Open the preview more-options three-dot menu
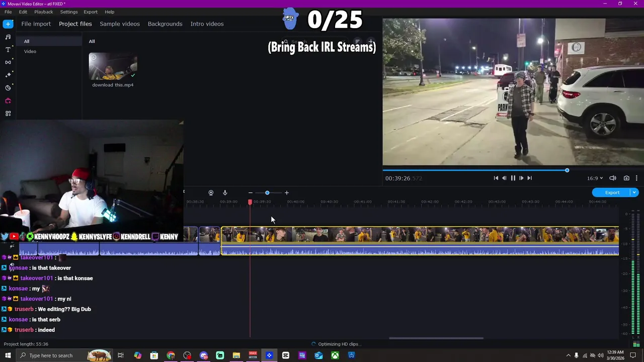Screen dimensions: 644x362 [636, 178]
